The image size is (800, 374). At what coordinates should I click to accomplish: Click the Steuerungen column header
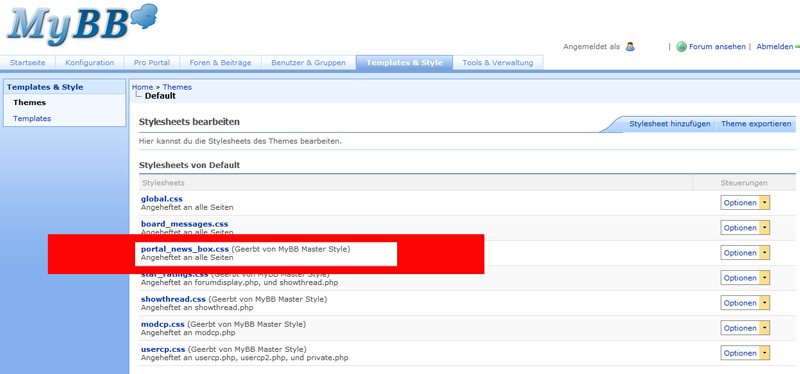(744, 183)
